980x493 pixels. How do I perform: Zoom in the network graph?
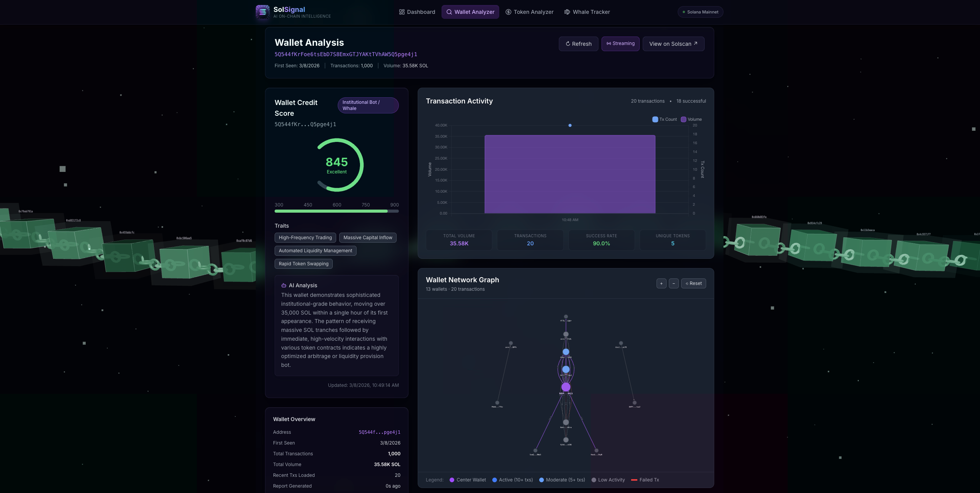pos(661,283)
